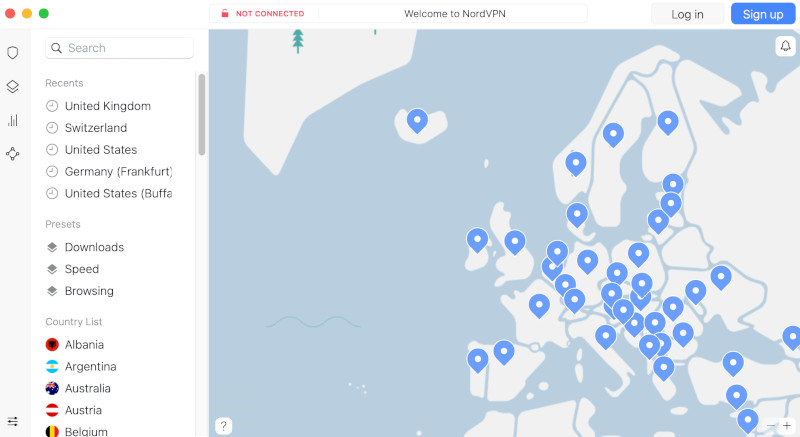Viewport: 800px width, 437px height.
Task: Open the layers presets sidebar icon
Action: pyautogui.click(x=13, y=86)
